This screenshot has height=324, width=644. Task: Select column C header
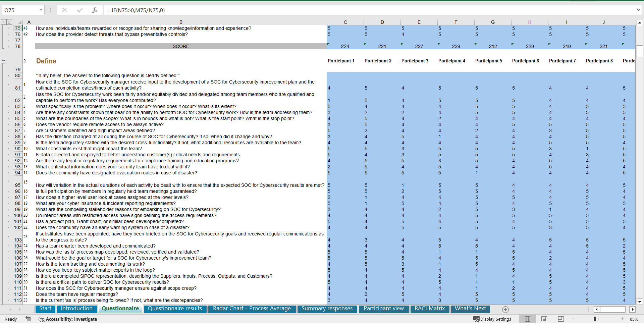345,22
